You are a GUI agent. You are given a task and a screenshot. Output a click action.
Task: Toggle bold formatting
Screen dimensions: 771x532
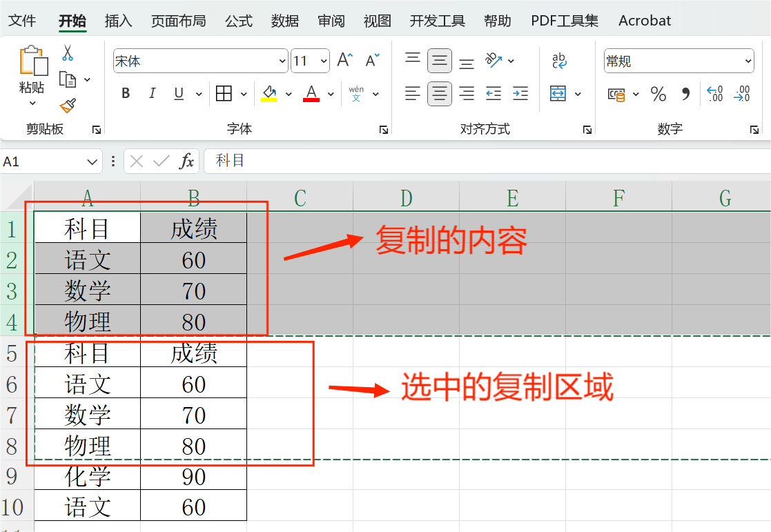click(x=125, y=92)
